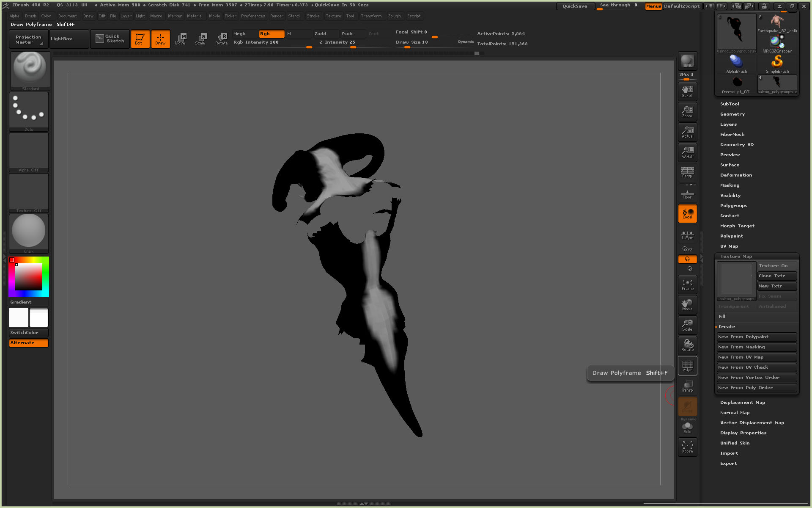Click the Frame mesh icon
Screen dimensions: 812x508
click(687, 284)
